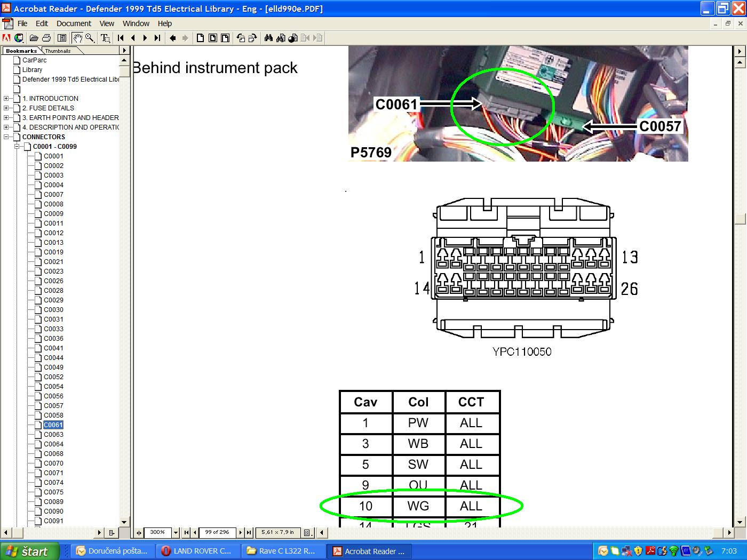Expand the 1. INTRODUCTION bookmark
The image size is (747, 560).
click(x=6, y=99)
